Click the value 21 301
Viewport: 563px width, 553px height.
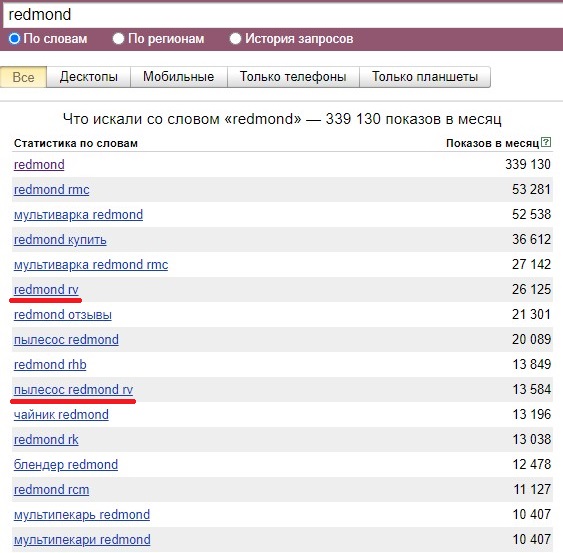531,315
